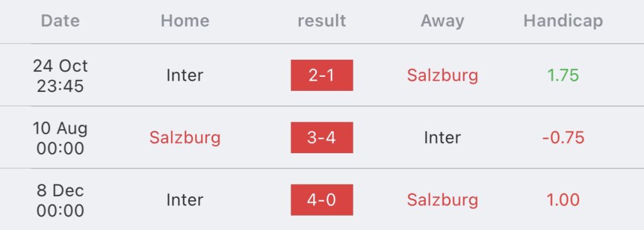Click the Handicap column header
The height and width of the screenshot is (230, 644).
point(563,21)
